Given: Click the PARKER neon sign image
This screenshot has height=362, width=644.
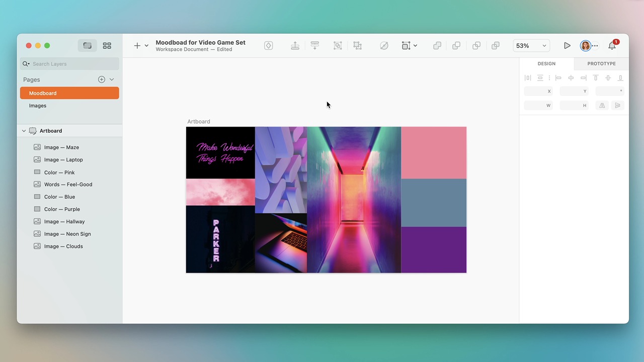Looking at the screenshot, I should (220, 239).
